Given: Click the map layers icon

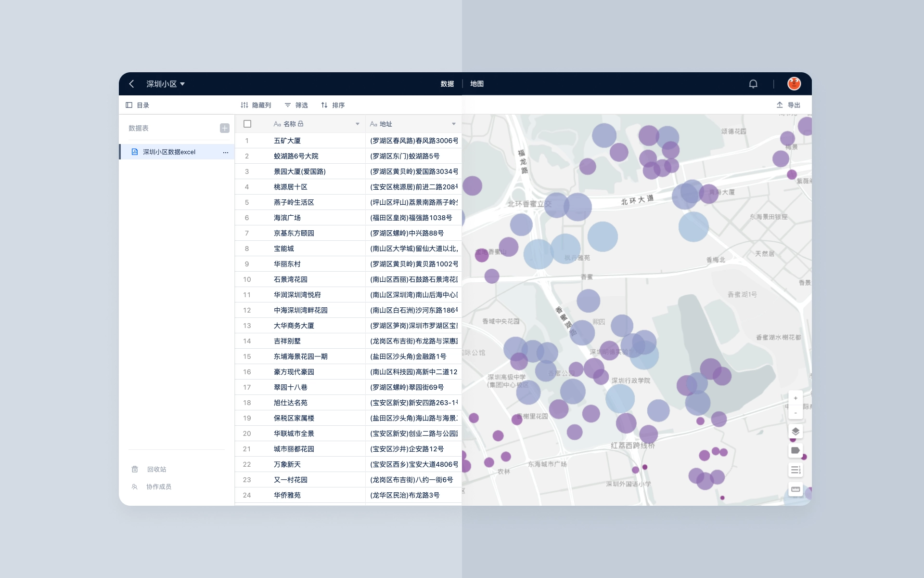Looking at the screenshot, I should click(796, 431).
